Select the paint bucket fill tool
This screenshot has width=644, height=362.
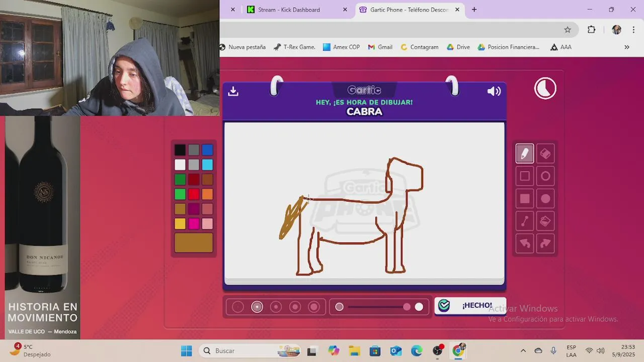pos(545,221)
